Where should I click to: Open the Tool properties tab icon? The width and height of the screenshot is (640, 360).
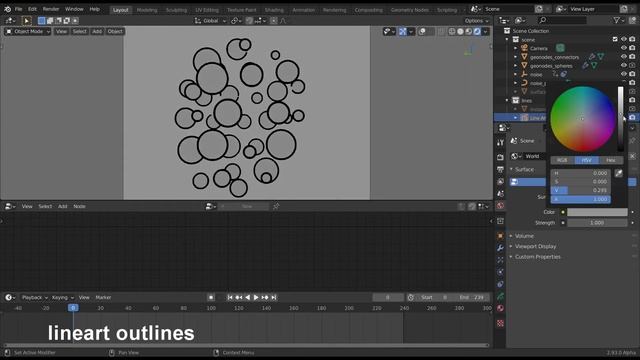click(x=500, y=142)
